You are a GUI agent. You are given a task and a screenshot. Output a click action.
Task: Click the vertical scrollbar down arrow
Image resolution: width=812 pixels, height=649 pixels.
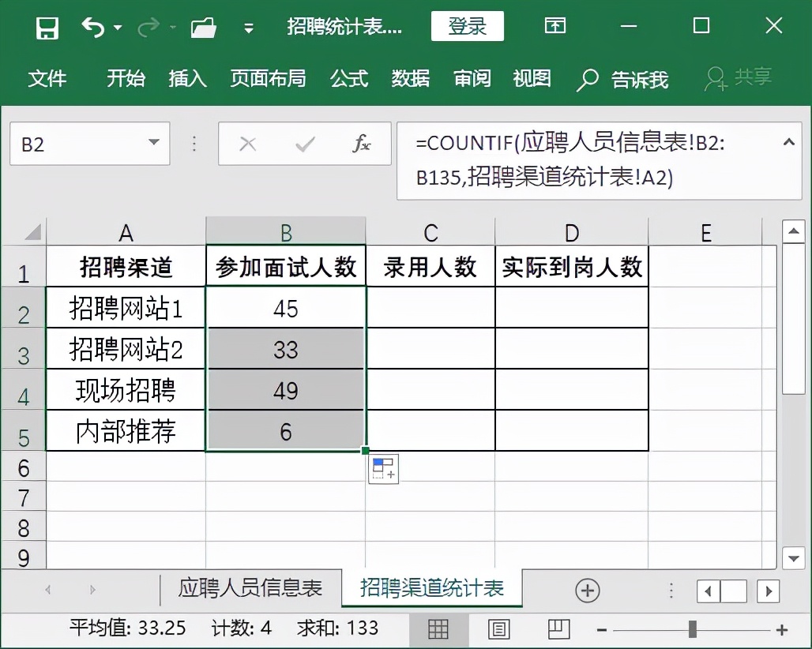(793, 558)
